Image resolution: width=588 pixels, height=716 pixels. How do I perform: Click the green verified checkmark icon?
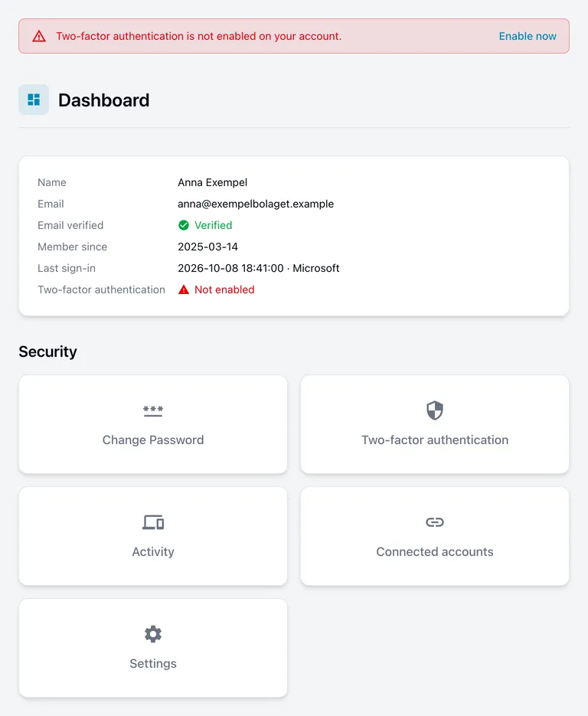pyautogui.click(x=184, y=225)
